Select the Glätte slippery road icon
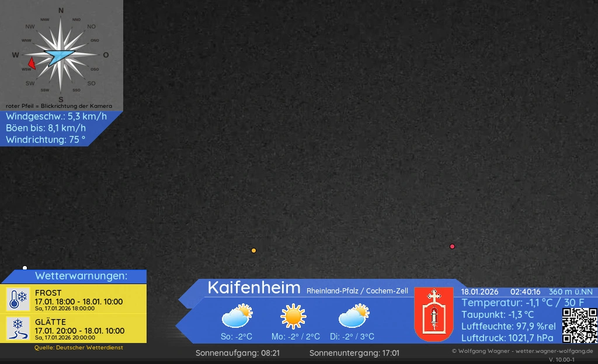 click(18, 328)
